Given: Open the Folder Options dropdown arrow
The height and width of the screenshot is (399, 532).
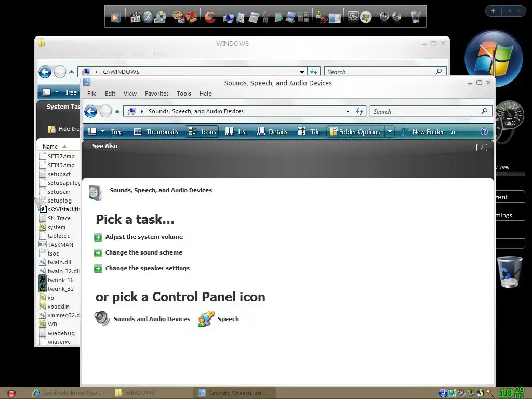Looking at the screenshot, I should click(390, 131).
